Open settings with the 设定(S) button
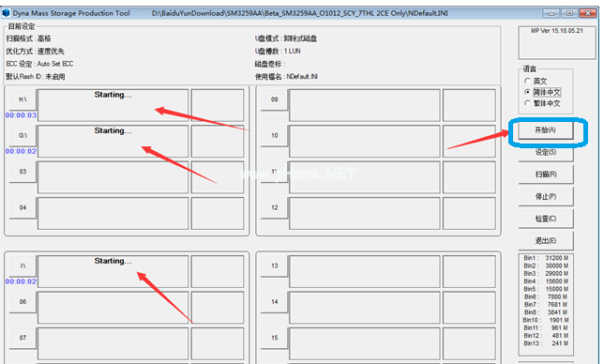The width and height of the screenshot is (604, 364). pos(546,153)
